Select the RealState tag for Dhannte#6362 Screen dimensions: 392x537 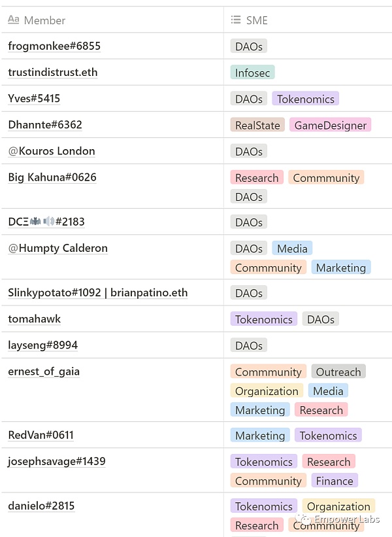click(x=257, y=124)
